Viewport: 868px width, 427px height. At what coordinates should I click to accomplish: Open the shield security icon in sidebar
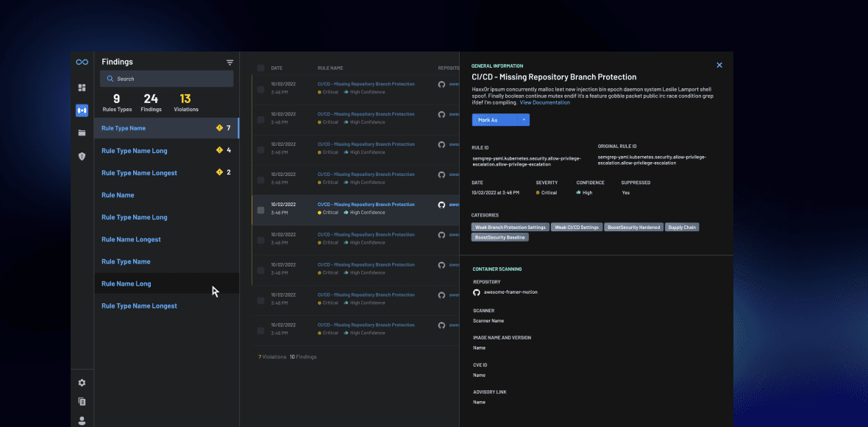click(x=82, y=156)
